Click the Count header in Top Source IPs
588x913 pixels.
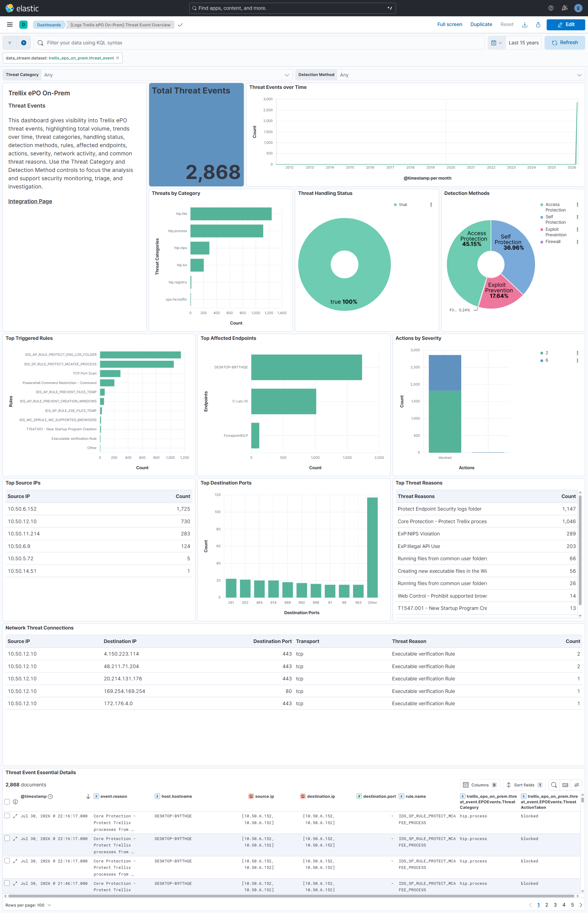(x=183, y=496)
